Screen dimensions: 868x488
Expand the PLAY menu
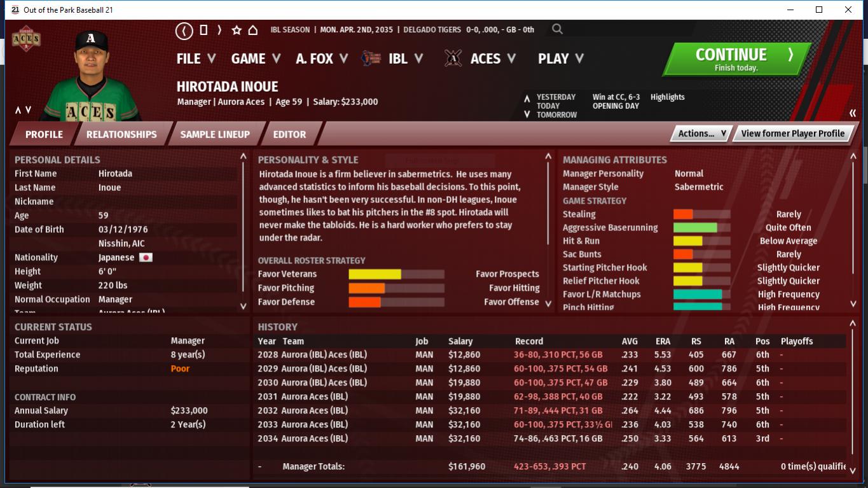[x=560, y=59]
